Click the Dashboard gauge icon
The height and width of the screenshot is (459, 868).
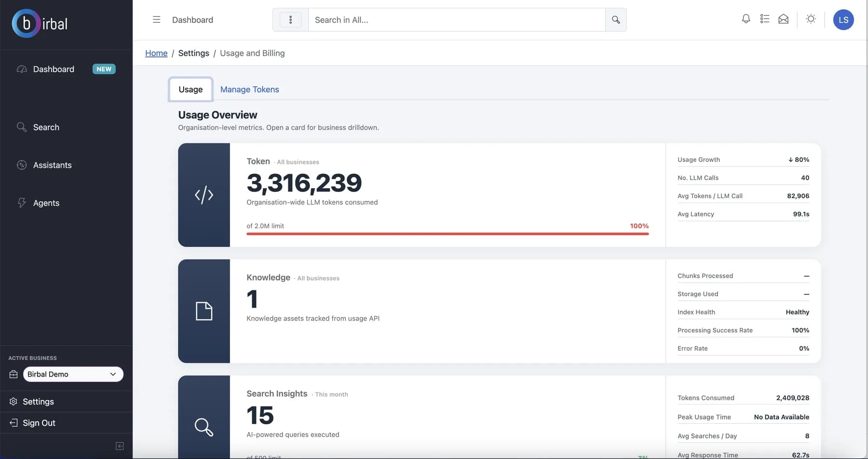tap(22, 69)
